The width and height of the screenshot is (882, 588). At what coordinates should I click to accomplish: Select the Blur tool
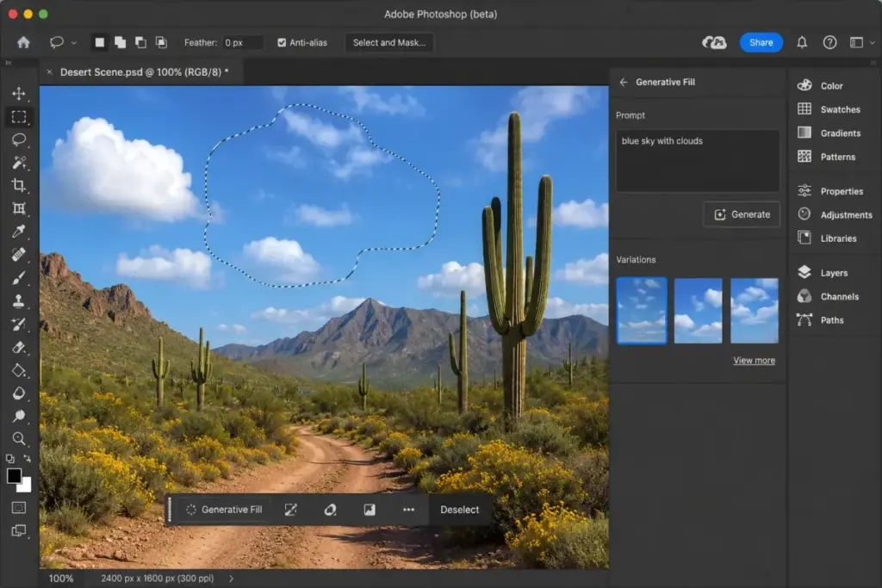pos(19,393)
